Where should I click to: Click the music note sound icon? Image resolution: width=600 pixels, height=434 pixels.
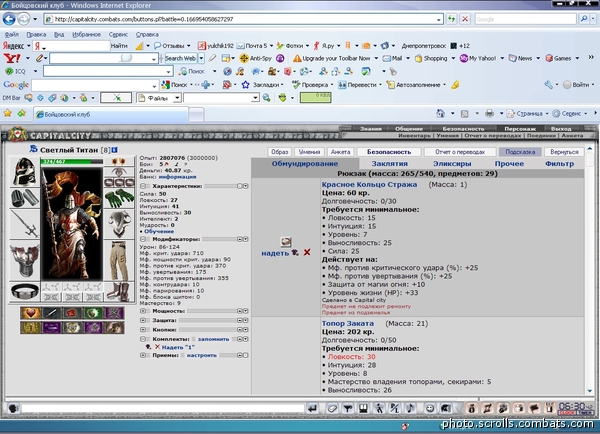click(x=410, y=408)
